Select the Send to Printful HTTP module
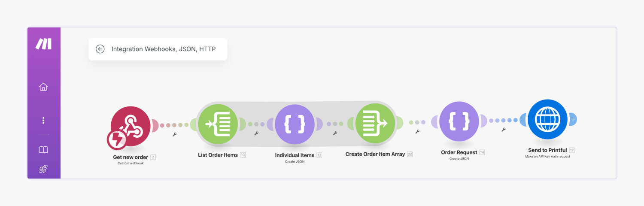644x206 pixels. [548, 120]
